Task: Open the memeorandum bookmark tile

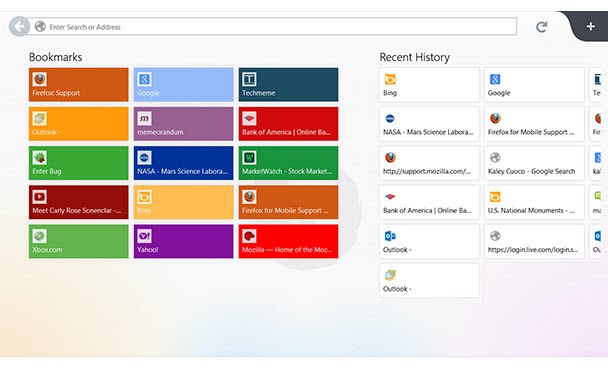Action: coord(183,124)
